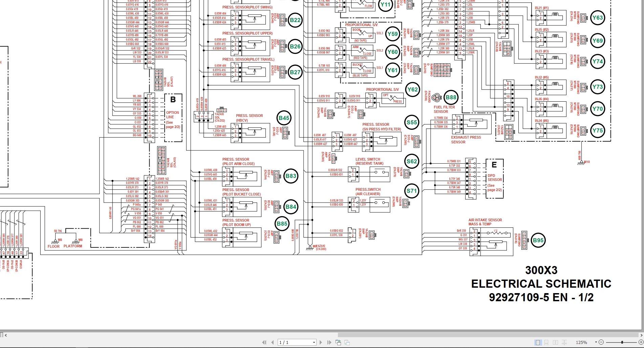This screenshot has height=348, width=644.
Task: Jump to the first page using the leftmost navigation icon
Action: [264, 342]
